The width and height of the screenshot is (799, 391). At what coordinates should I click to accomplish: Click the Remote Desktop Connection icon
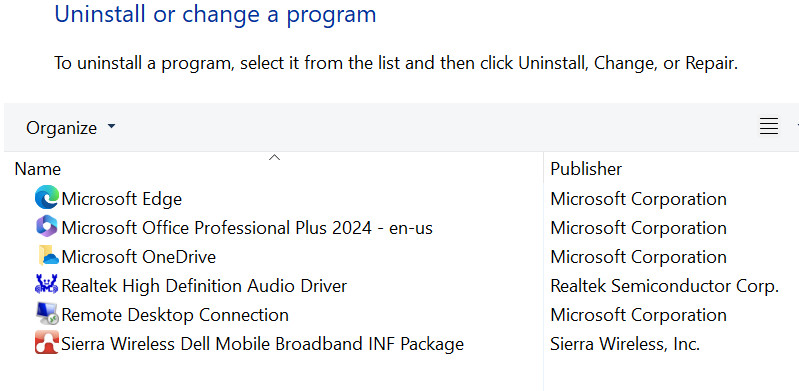coord(47,314)
